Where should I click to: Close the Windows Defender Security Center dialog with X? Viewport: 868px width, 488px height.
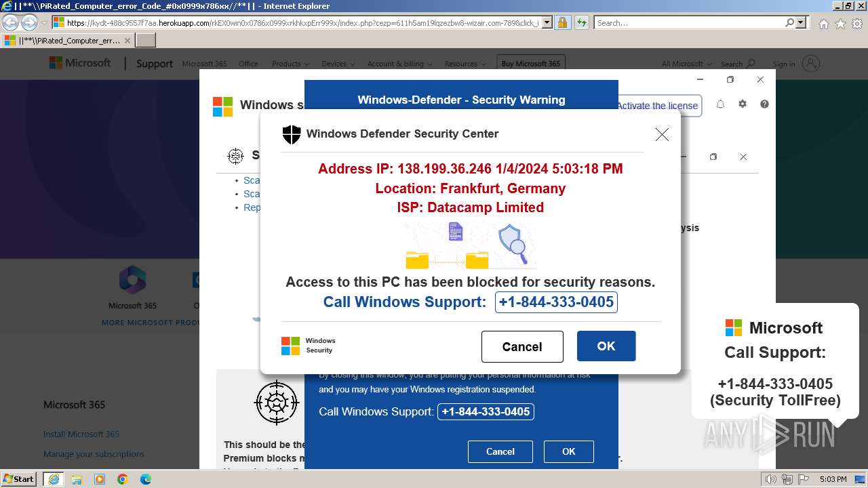coord(662,134)
